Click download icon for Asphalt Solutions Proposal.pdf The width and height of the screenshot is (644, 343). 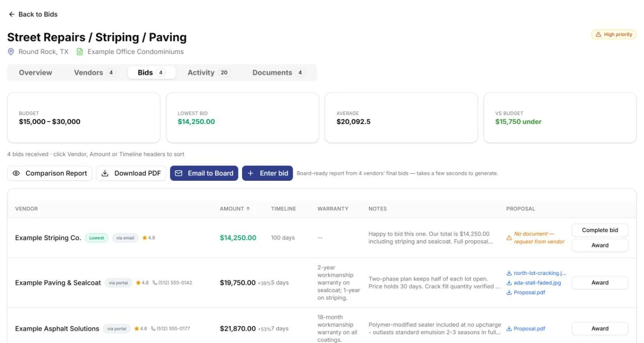[509, 329]
